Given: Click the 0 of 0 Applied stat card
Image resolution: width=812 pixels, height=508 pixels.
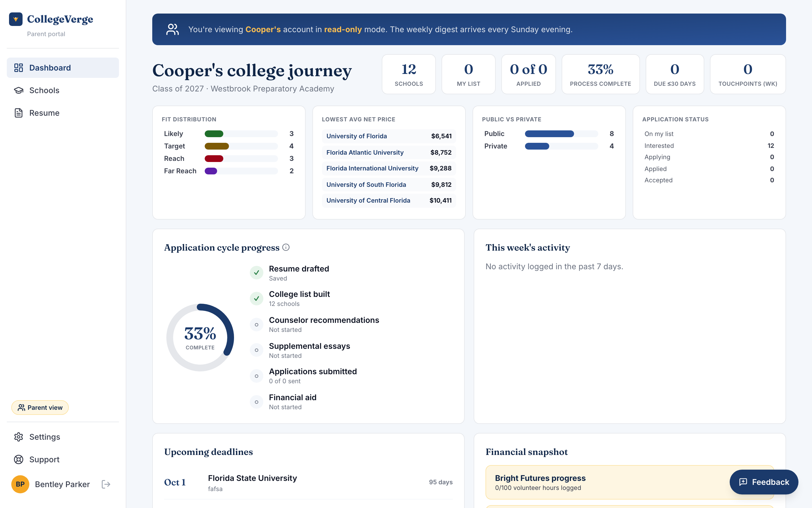Looking at the screenshot, I should click(x=528, y=74).
